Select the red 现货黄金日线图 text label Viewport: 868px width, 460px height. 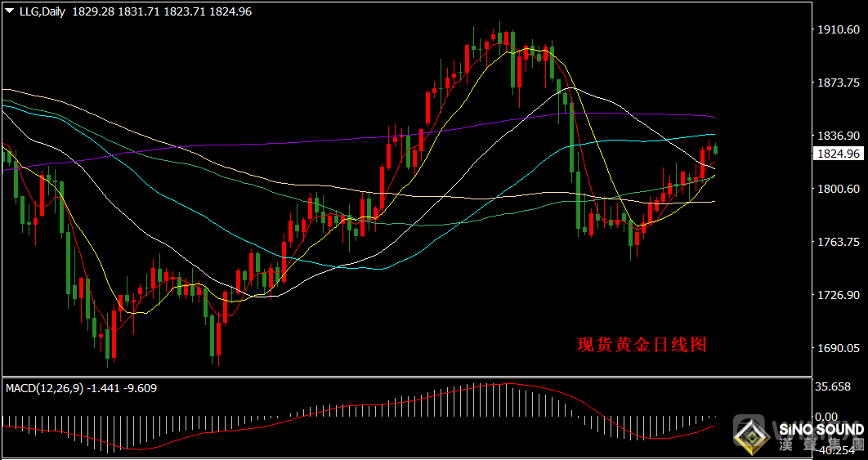pyautogui.click(x=642, y=345)
